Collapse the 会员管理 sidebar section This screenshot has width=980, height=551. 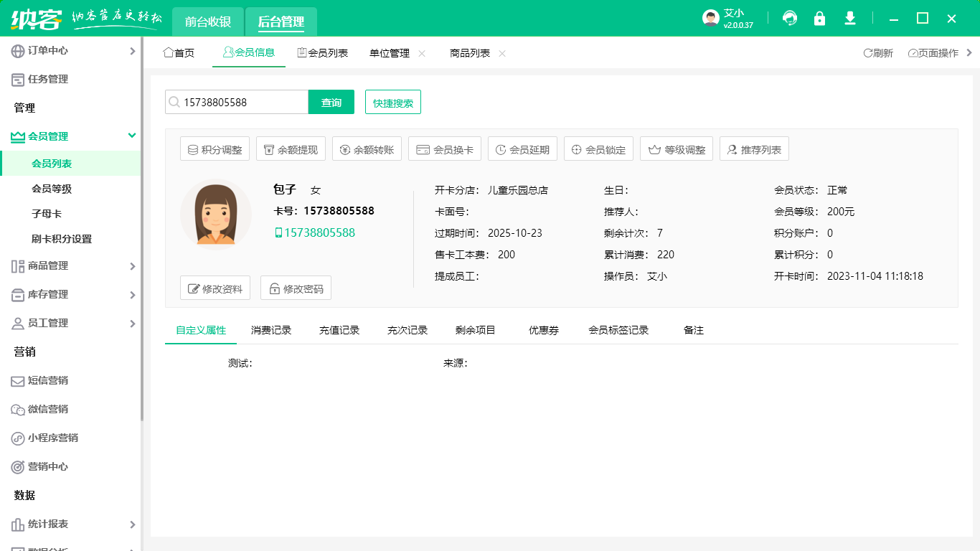(x=72, y=136)
